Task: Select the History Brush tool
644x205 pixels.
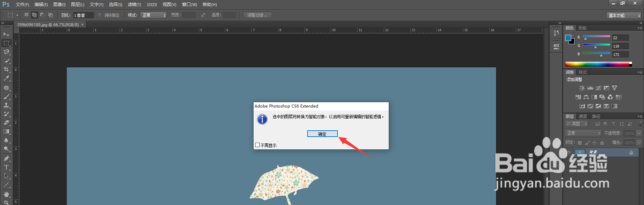Action: point(6,114)
